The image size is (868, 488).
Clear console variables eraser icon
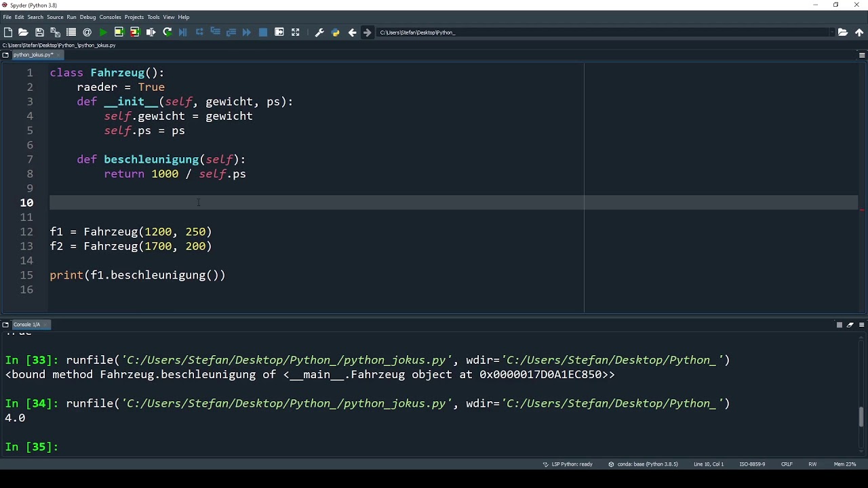tap(850, 325)
